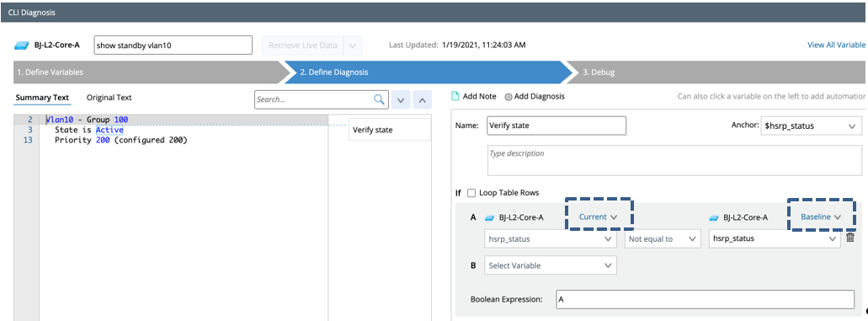
Task: Enable the Loop Table Rows checkbox
Action: coord(471,193)
